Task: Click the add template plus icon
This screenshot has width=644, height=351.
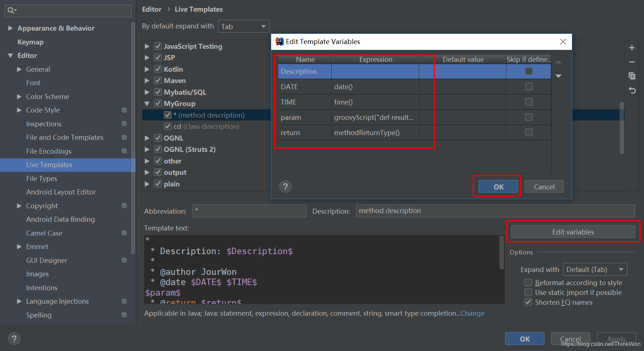Action: [x=632, y=48]
